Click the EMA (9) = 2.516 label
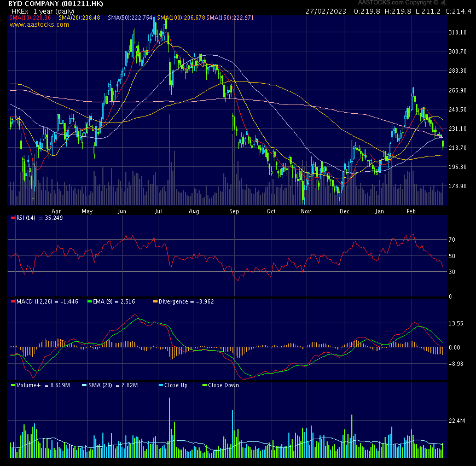Viewport: 476px width, 466px height. click(114, 301)
